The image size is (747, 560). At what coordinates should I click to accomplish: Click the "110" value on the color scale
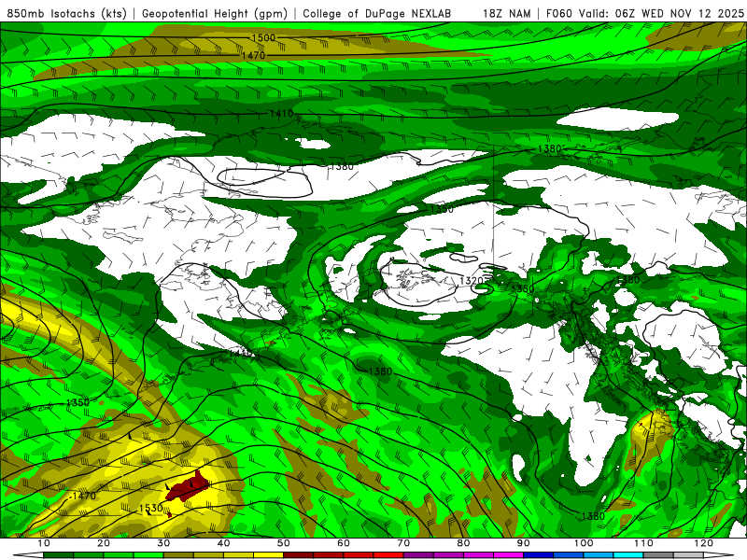(643, 543)
